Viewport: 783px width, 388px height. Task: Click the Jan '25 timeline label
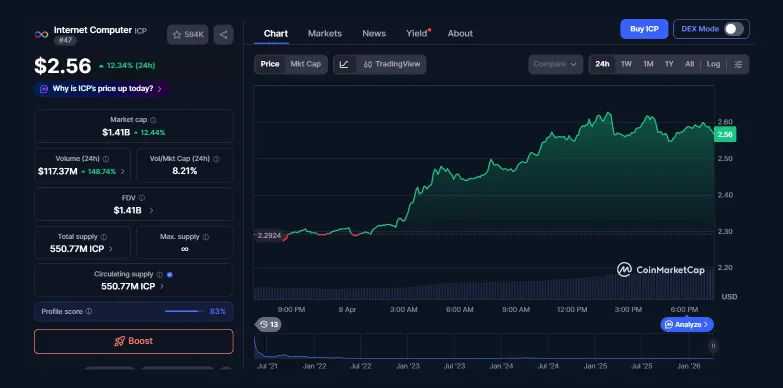pyautogui.click(x=595, y=366)
